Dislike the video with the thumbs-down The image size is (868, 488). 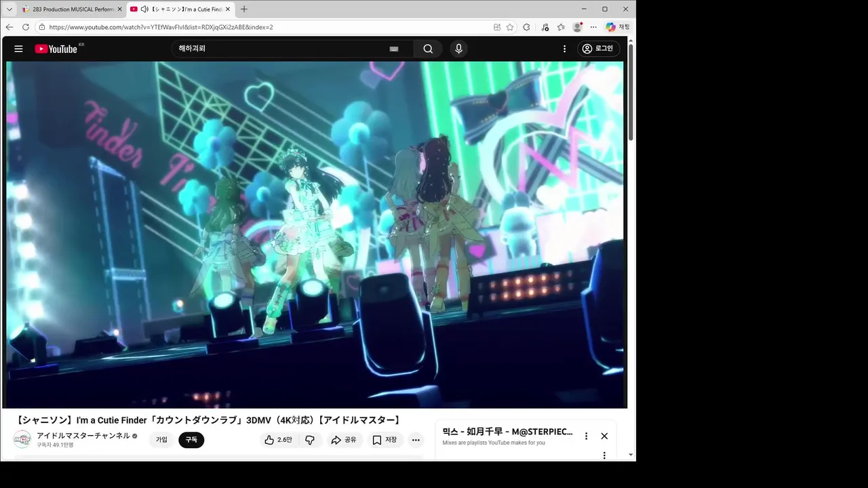coord(310,440)
